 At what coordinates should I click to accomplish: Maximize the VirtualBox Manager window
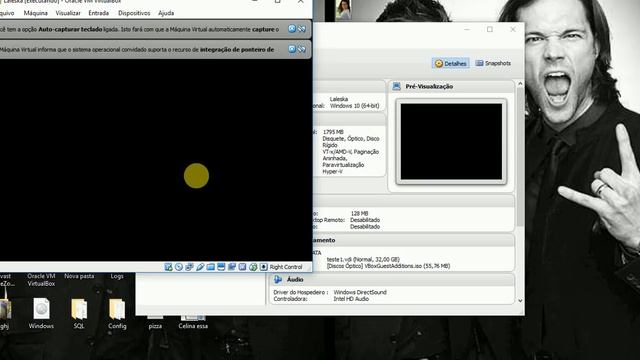(490, 29)
